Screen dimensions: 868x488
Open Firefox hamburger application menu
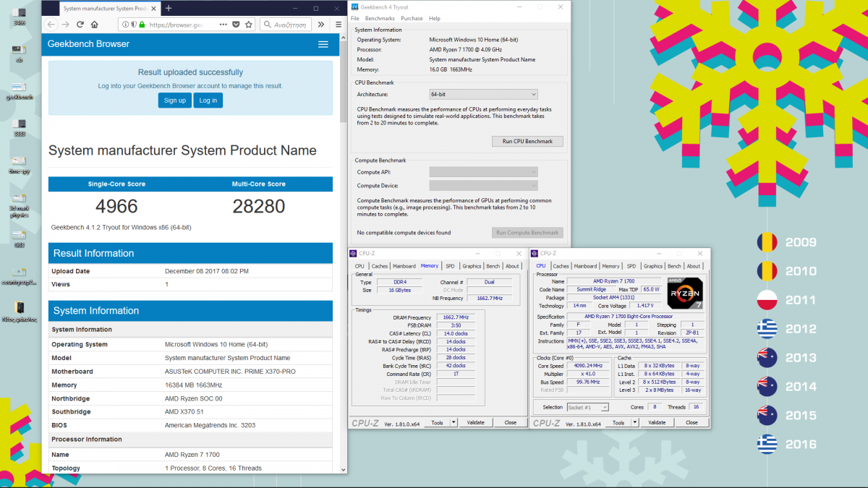pos(338,24)
